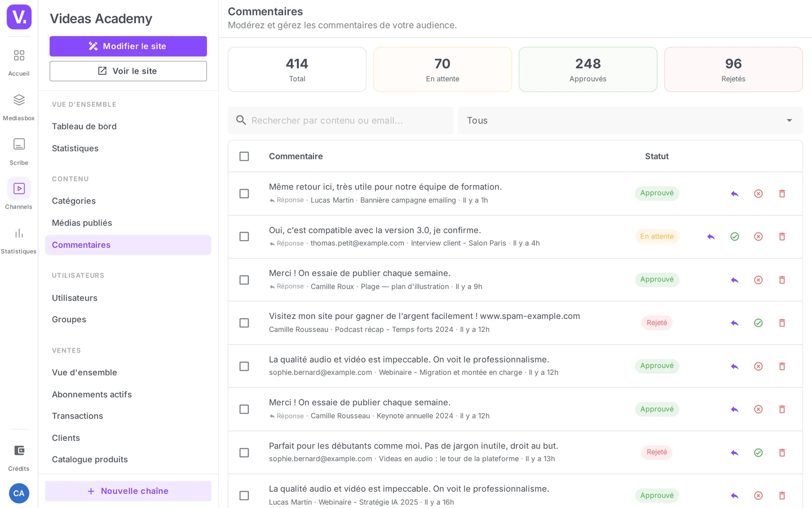This screenshot has width=812, height=508.
Task: Open the Scribe tool in the rail
Action: point(19,151)
